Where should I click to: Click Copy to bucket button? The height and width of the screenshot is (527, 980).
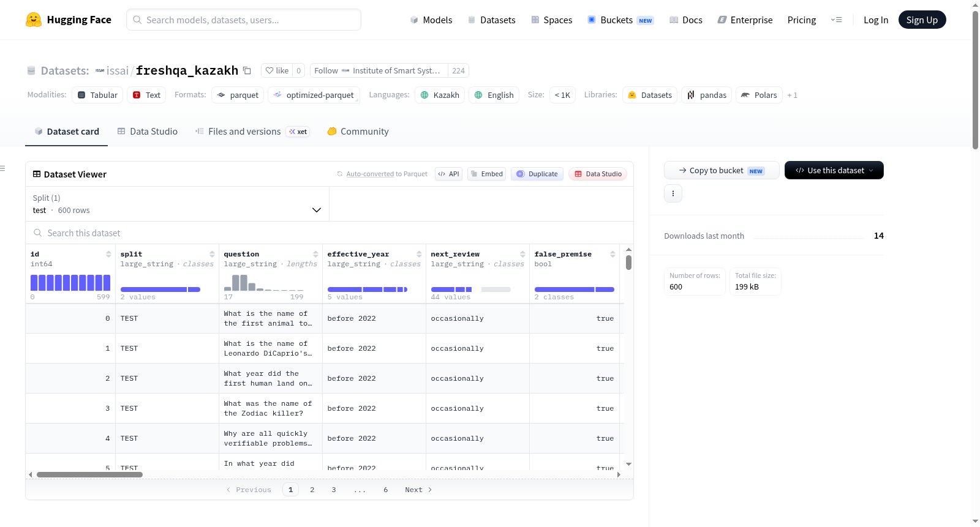tap(722, 170)
